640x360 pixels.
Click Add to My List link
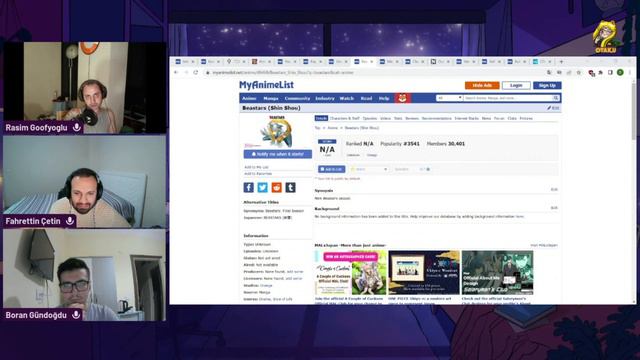point(256,167)
